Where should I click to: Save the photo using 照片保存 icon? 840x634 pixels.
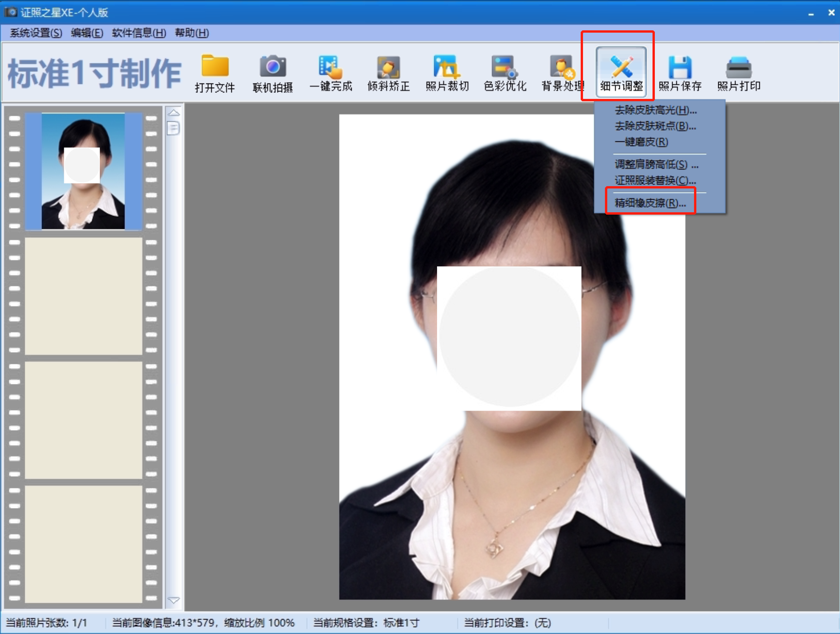(680, 72)
